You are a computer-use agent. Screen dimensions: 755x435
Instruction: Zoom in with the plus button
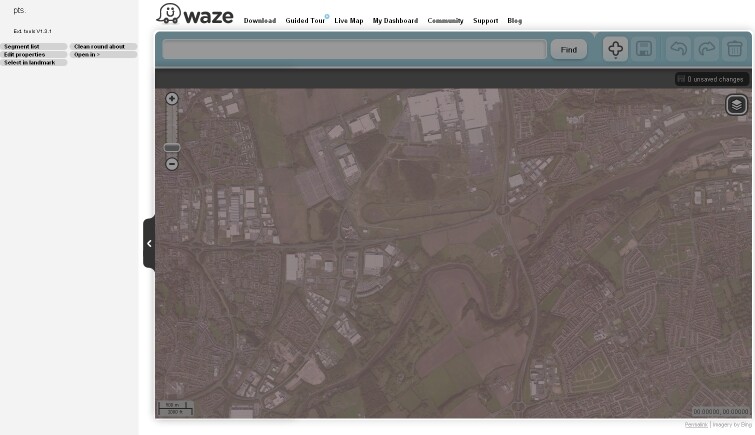pyautogui.click(x=172, y=99)
